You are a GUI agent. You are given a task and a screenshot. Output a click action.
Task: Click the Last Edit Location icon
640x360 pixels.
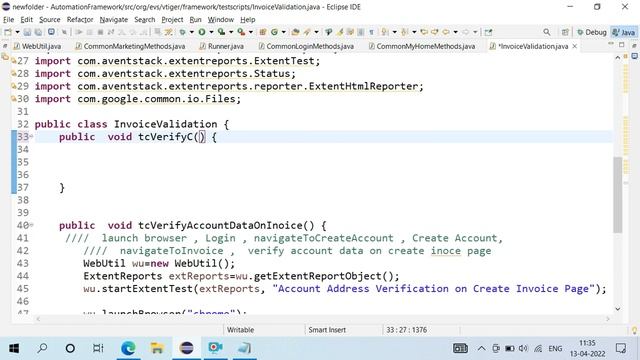pos(424,32)
